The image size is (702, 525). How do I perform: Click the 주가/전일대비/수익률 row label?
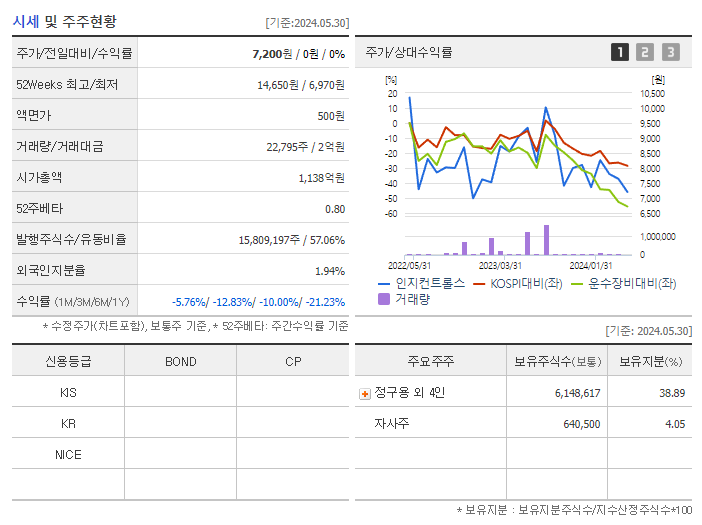[x=74, y=53]
